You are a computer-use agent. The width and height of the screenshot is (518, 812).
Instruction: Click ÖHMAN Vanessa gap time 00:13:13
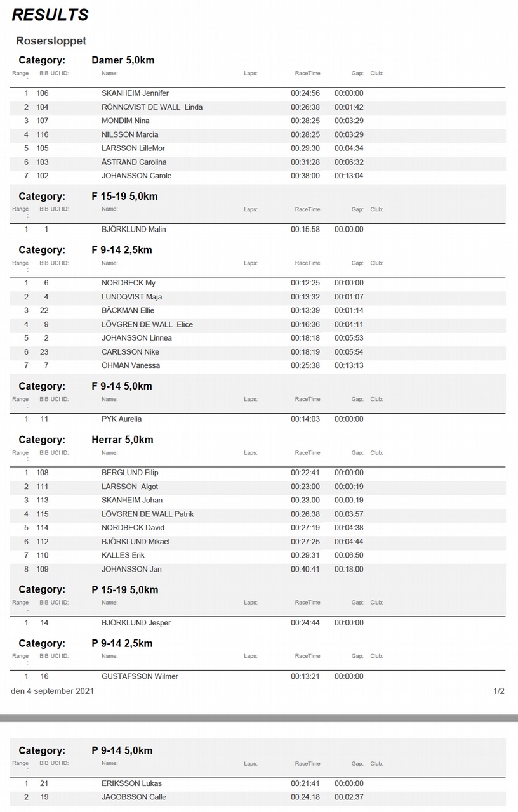[x=349, y=365]
